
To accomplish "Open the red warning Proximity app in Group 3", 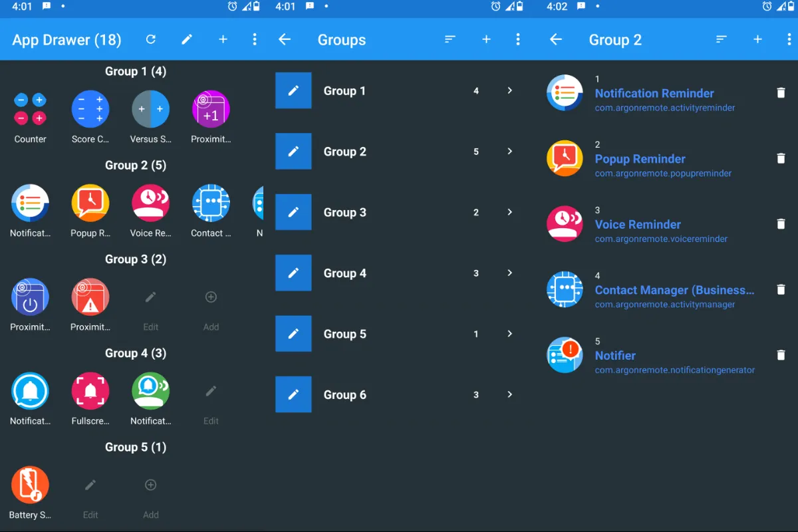I will coord(90,297).
